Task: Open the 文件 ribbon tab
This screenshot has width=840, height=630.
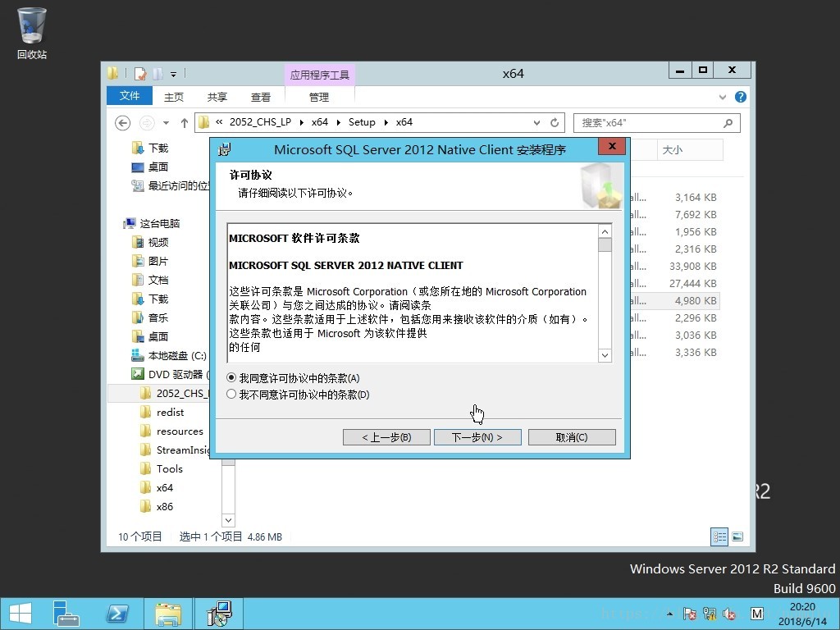Action: pyautogui.click(x=130, y=96)
